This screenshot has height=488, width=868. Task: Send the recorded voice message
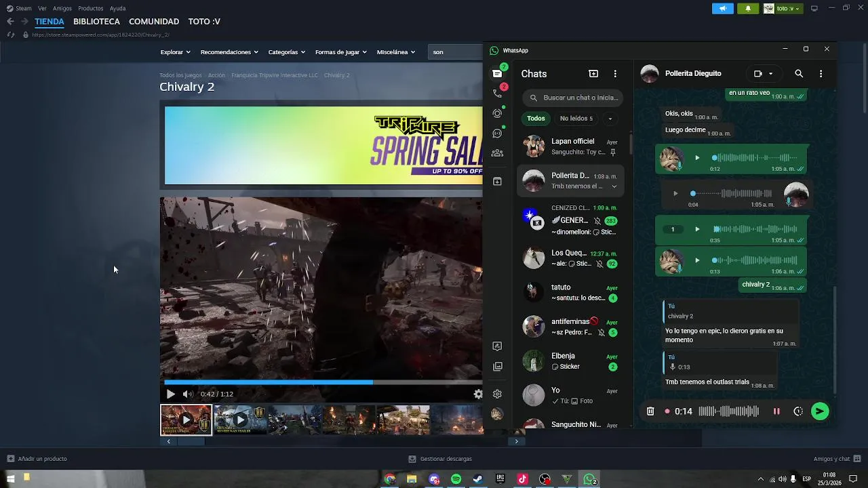click(x=820, y=411)
